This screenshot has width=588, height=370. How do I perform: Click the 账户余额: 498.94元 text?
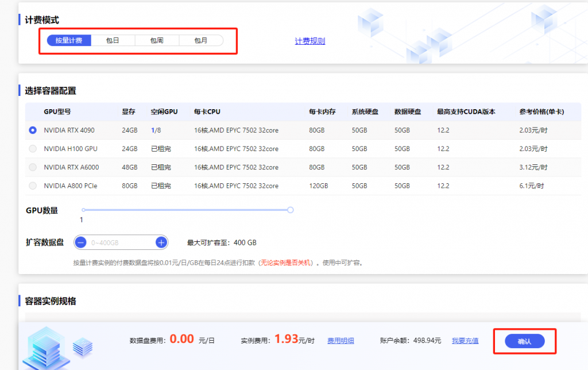pyautogui.click(x=410, y=341)
